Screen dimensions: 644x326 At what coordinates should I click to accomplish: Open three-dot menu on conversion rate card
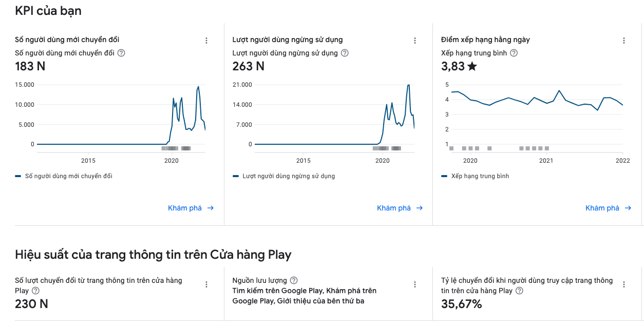coord(624,284)
